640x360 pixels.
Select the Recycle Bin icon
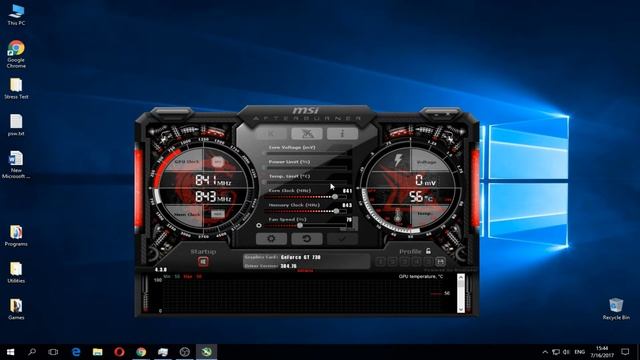[616, 309]
